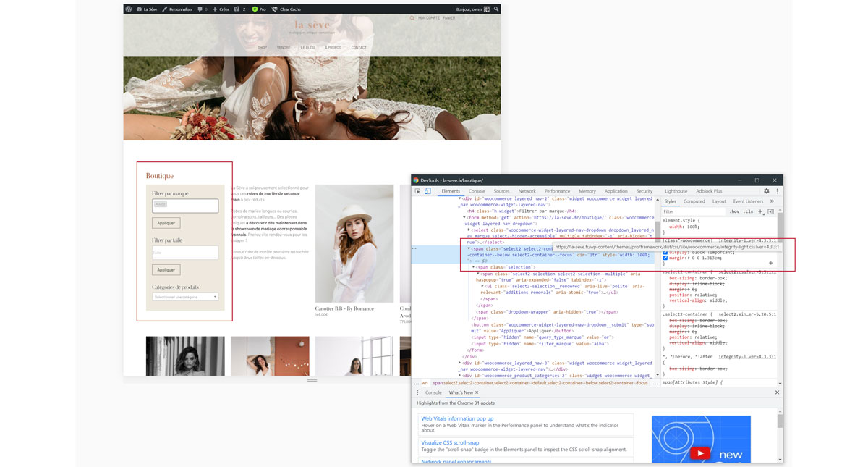Open Catégories de produits dropdown

coord(185,297)
